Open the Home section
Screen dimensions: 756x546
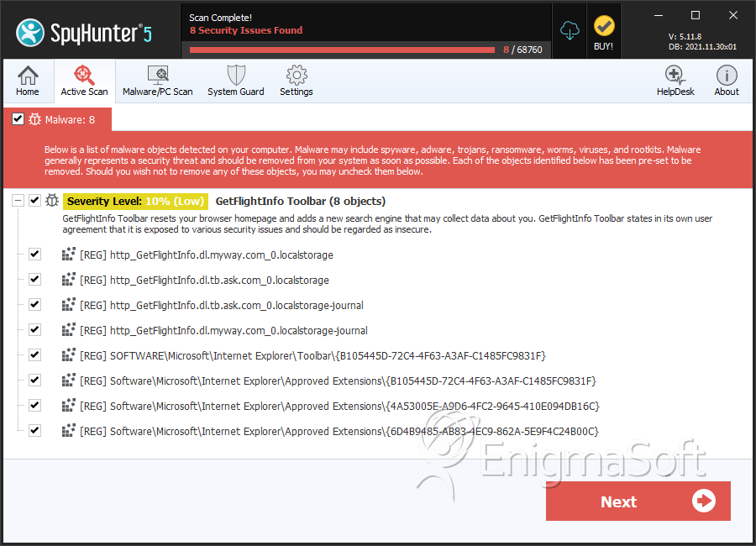[x=28, y=81]
